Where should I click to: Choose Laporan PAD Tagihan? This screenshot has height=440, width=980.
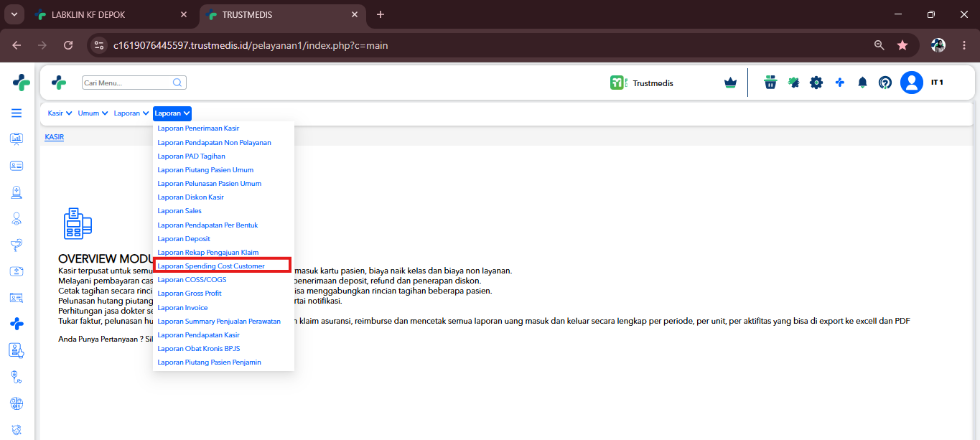coord(191,156)
